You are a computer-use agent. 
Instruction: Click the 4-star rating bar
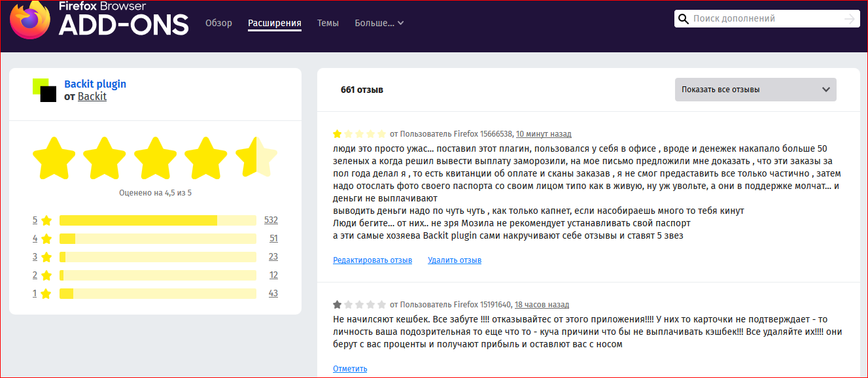pyautogui.click(x=158, y=239)
